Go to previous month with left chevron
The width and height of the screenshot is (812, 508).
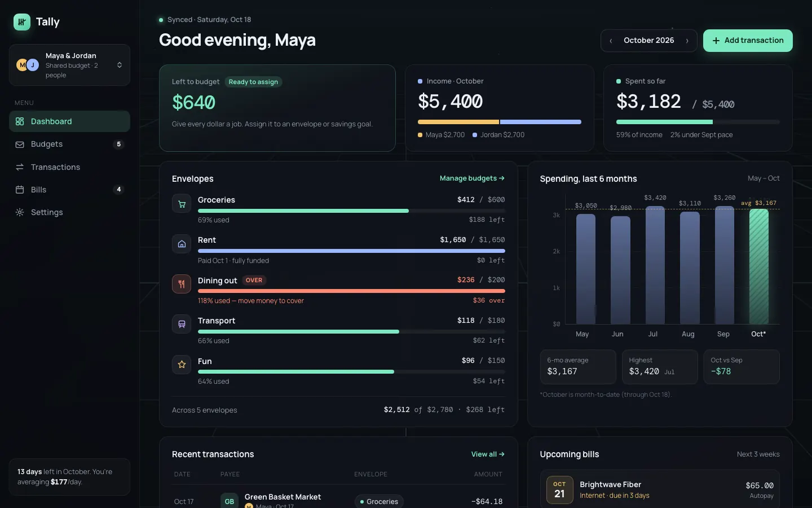pos(611,41)
